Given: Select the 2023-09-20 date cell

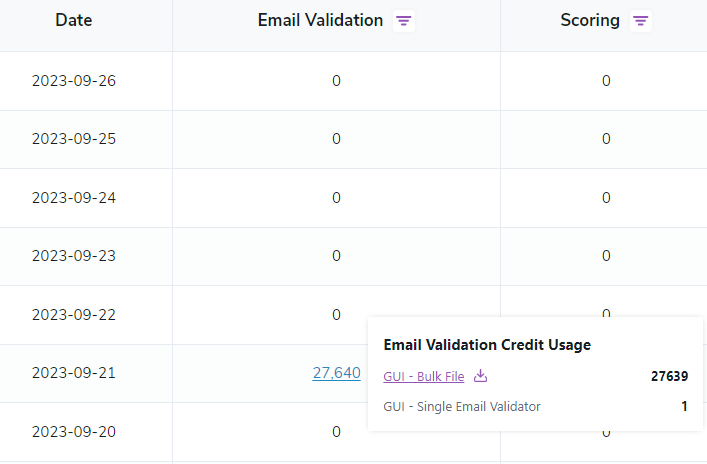Looking at the screenshot, I should coord(74,432).
